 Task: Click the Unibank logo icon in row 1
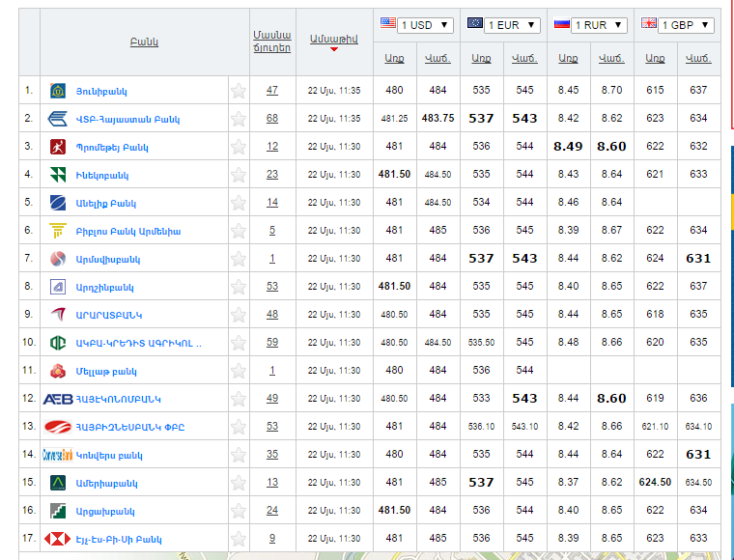click(x=58, y=91)
